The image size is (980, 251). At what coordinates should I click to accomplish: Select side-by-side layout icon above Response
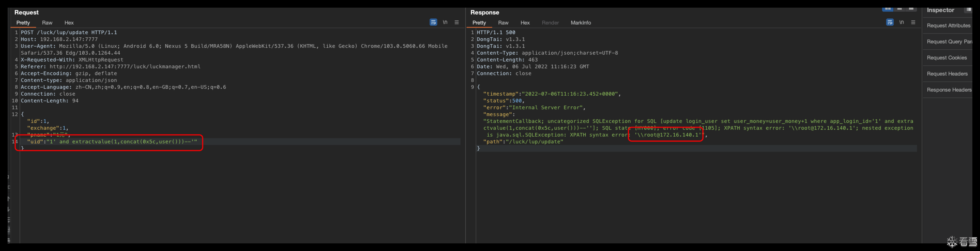click(888, 9)
